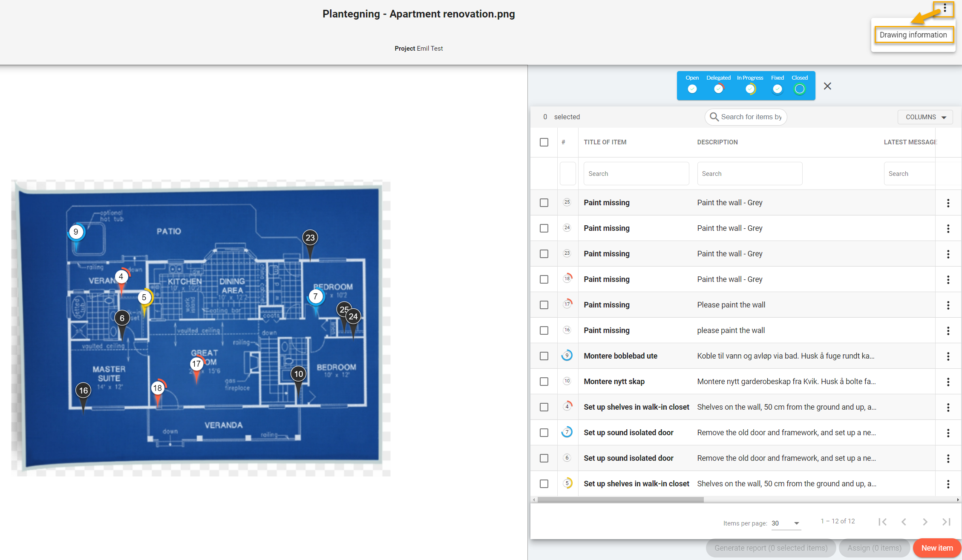Toggle the Closed status filter
This screenshot has height=560, width=962.
coord(799,89)
